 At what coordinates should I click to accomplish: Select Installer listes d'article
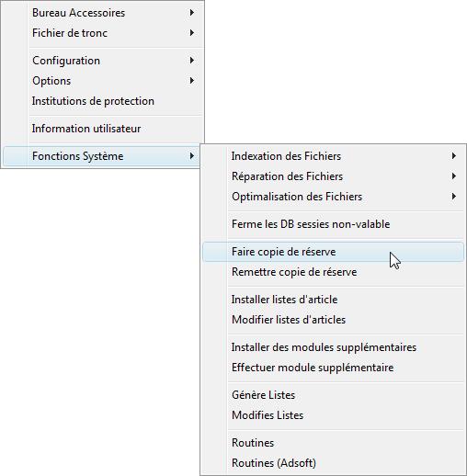[333, 300]
